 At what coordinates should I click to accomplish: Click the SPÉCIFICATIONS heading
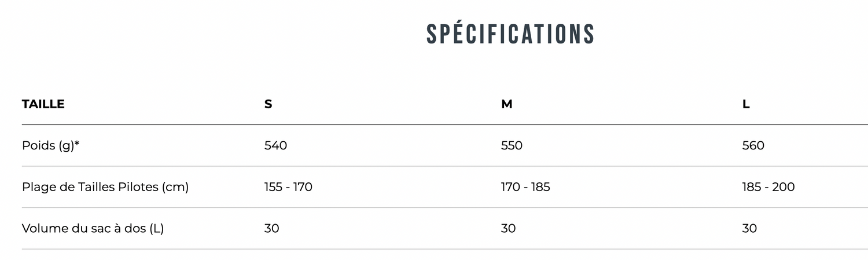pyautogui.click(x=510, y=34)
